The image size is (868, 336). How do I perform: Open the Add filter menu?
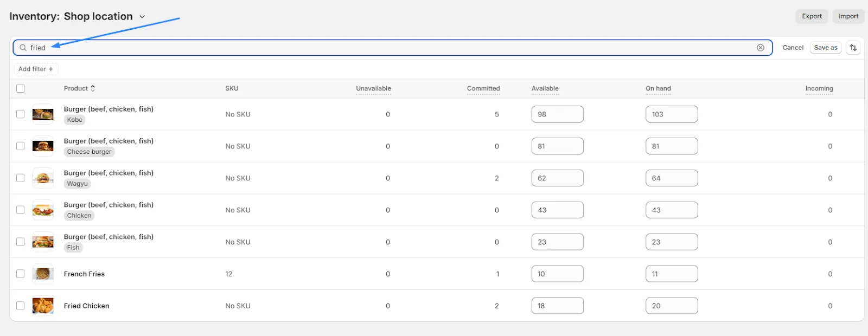coord(36,69)
